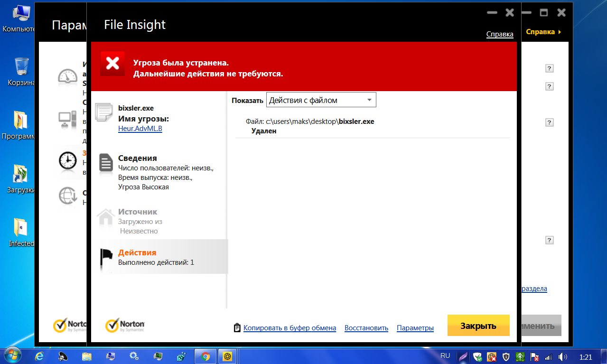
Task: Open the Параметры link in File Insight
Action: pos(415,328)
